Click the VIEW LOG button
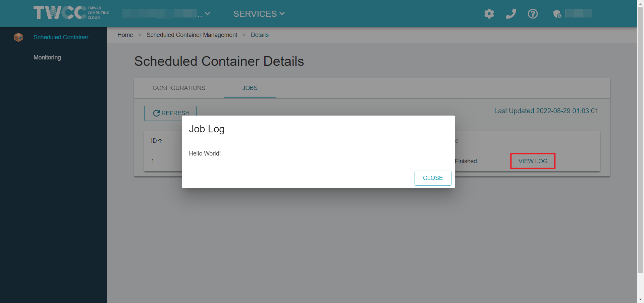 (x=533, y=161)
